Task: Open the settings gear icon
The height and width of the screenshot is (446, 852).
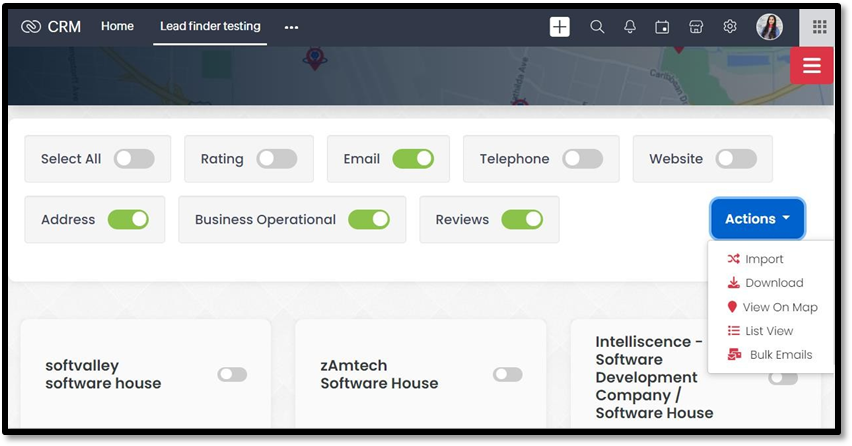Action: (730, 26)
